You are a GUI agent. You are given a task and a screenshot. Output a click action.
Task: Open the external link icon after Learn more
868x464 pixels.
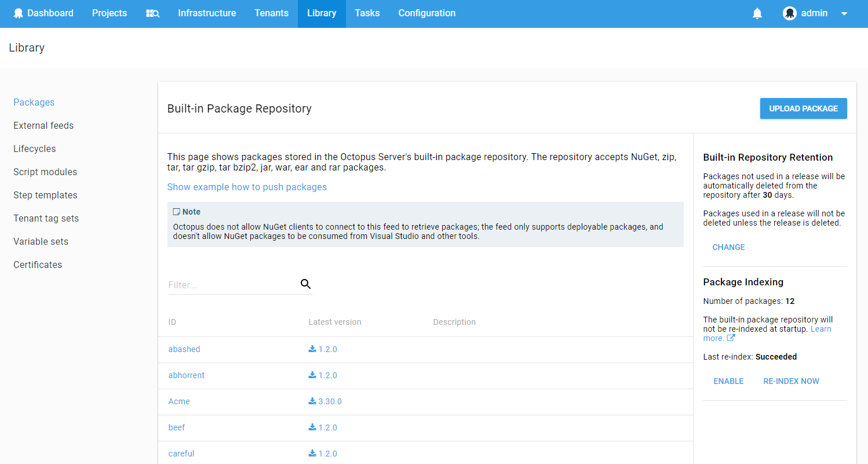pos(732,338)
